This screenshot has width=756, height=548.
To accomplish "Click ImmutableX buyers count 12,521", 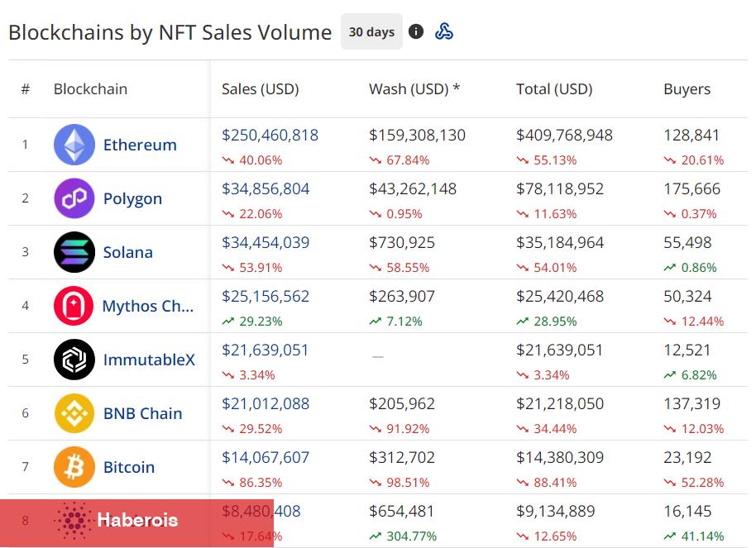I will point(687,350).
